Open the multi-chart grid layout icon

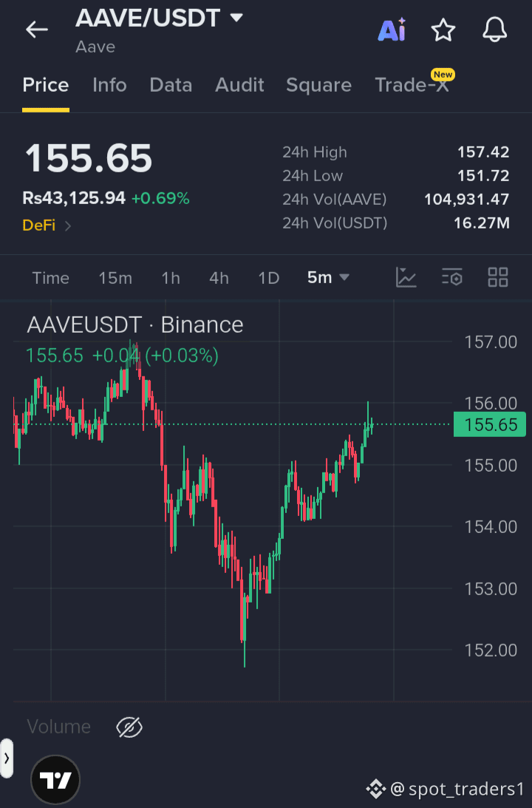[x=498, y=277]
